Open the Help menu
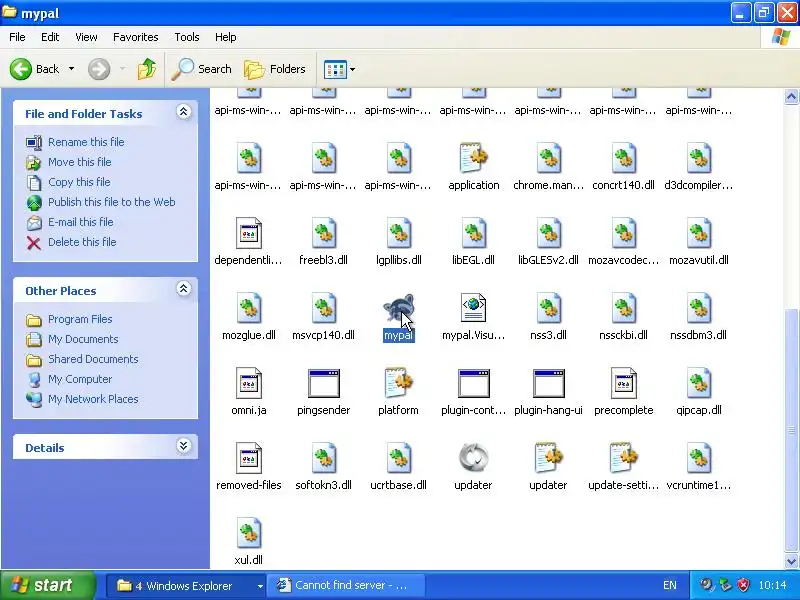This screenshot has width=800, height=600. coord(225,37)
